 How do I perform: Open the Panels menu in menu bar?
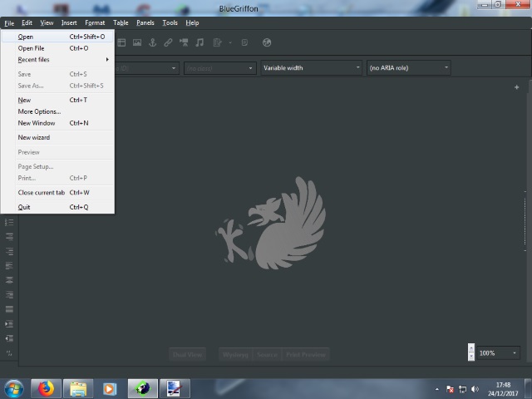click(x=145, y=22)
